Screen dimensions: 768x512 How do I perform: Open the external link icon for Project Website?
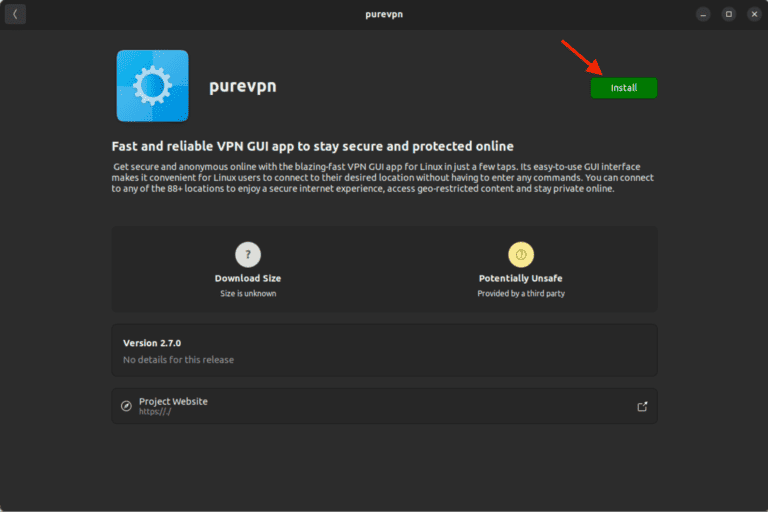point(642,406)
